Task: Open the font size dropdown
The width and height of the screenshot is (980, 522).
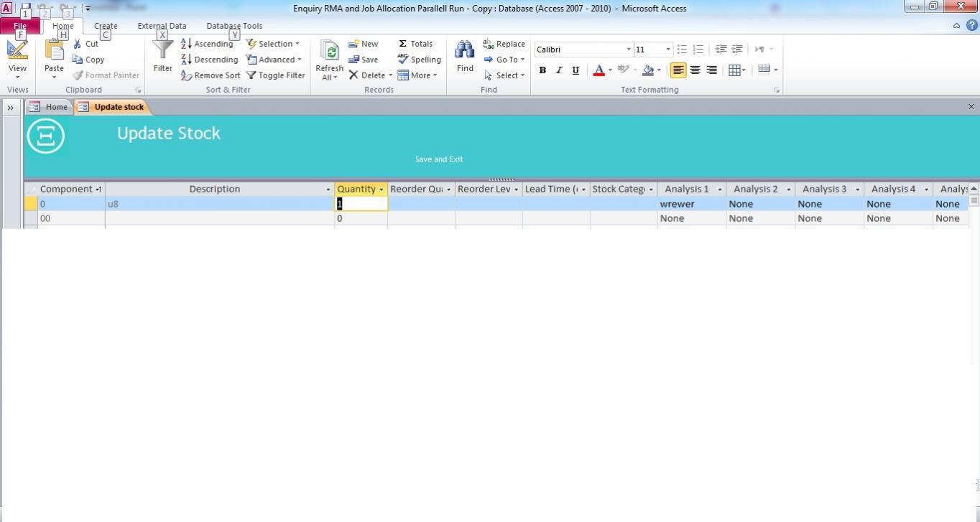Action: (x=668, y=50)
